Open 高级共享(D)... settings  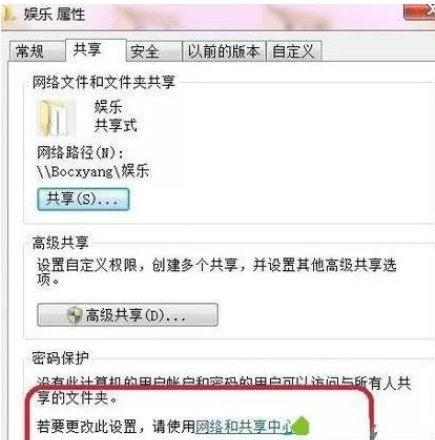tap(128, 315)
